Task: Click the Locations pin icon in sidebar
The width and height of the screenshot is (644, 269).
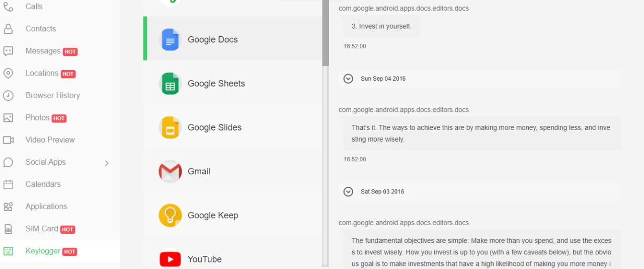Action: pos(8,74)
